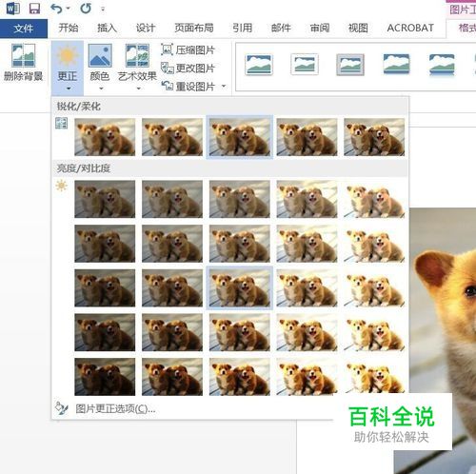The image size is (476, 474).
Task: Choose fourth-row last brightness/contrast preset
Action: [x=374, y=332]
